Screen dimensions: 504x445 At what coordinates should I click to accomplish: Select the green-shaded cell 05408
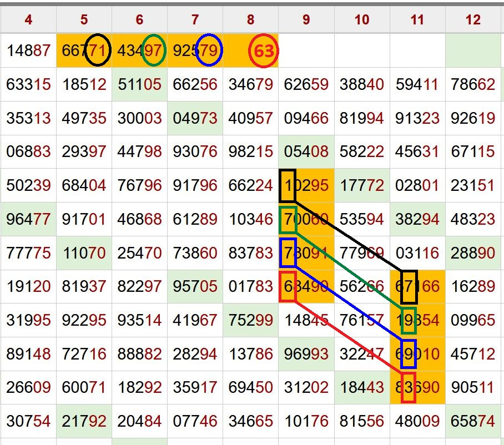pos(306,151)
